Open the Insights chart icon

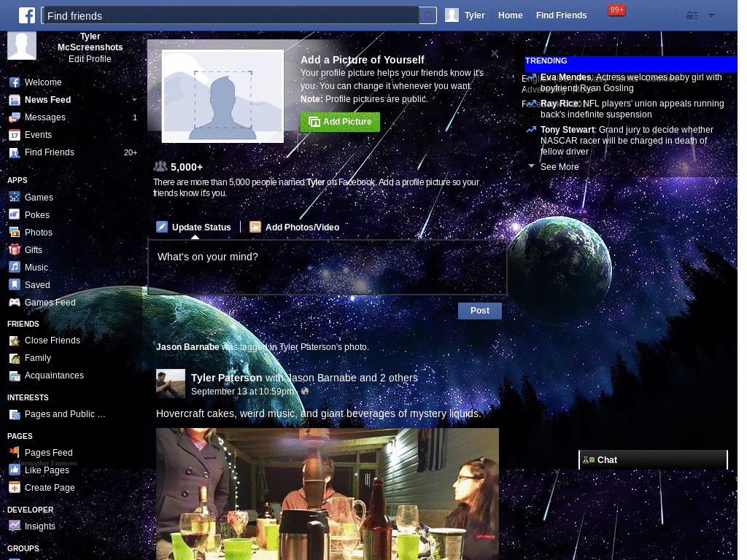[15, 526]
